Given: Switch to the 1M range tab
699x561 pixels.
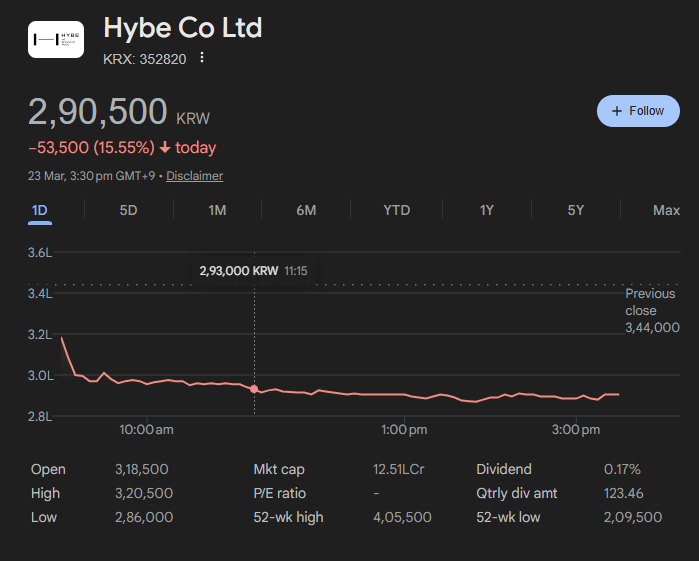Looking at the screenshot, I should tap(217, 210).
